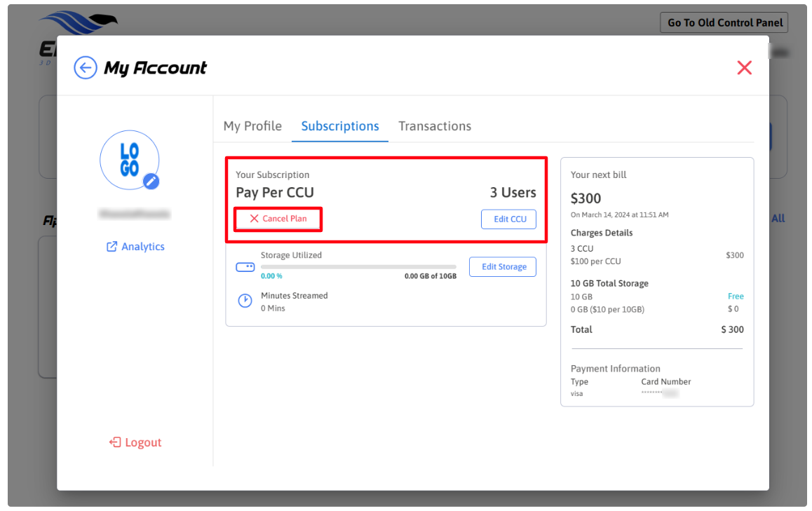Click the circular LOGO profile picture
The width and height of the screenshot is (812, 511).
pyautogui.click(x=129, y=160)
